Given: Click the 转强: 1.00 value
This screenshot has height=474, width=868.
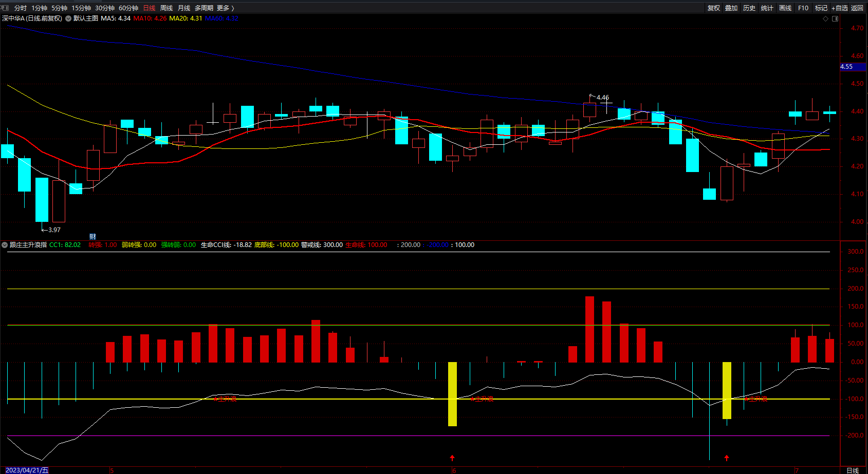Looking at the screenshot, I should [x=103, y=245].
